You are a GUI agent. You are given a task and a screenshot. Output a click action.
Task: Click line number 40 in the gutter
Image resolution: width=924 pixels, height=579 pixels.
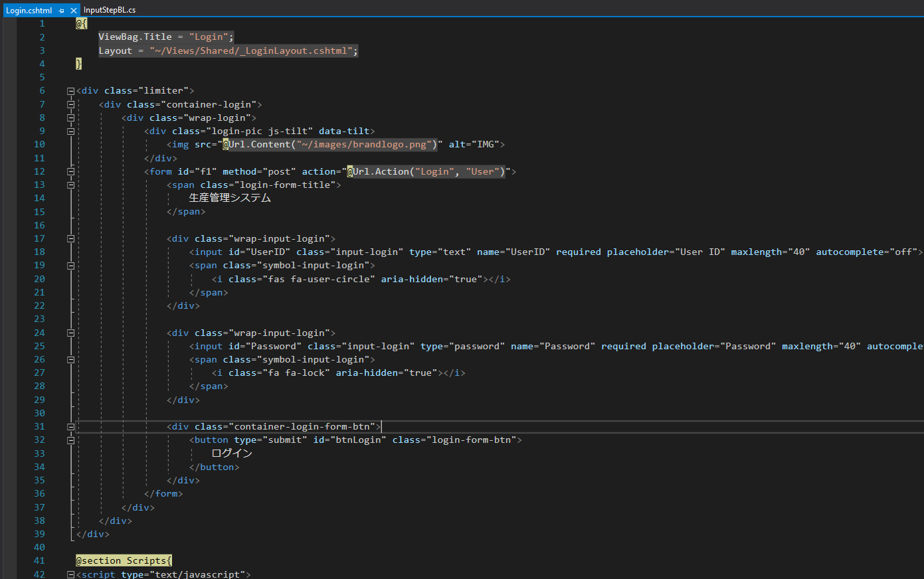39,547
